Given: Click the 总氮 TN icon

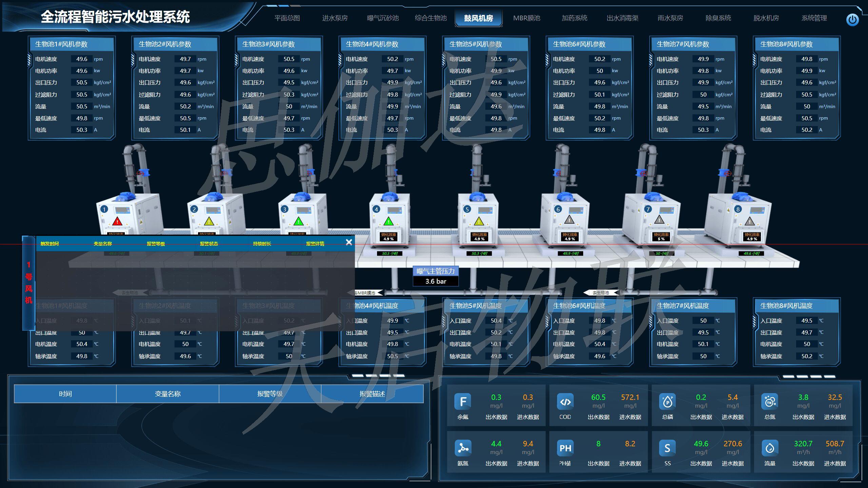Looking at the screenshot, I should [770, 402].
